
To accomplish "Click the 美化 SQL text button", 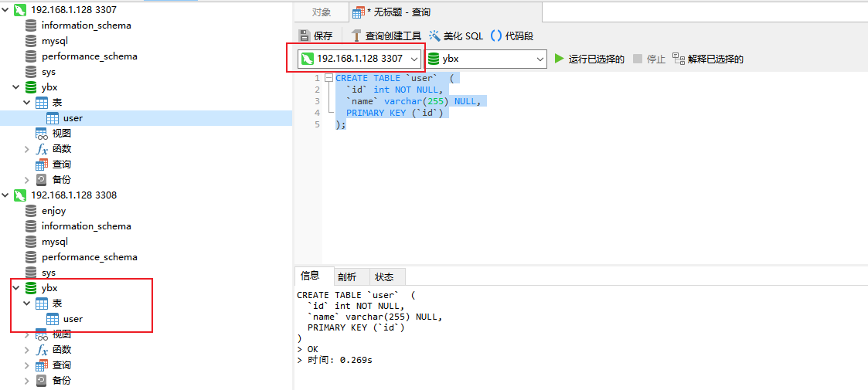I will (463, 36).
